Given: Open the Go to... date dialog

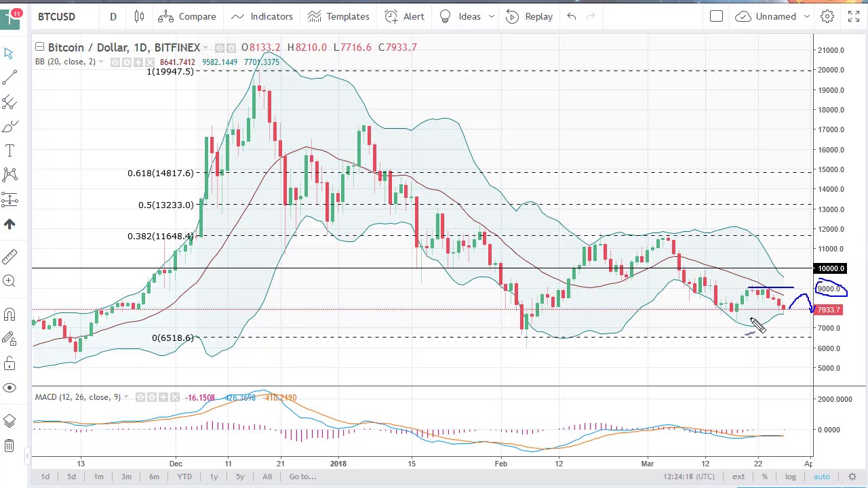Looking at the screenshot, I should tap(302, 476).
